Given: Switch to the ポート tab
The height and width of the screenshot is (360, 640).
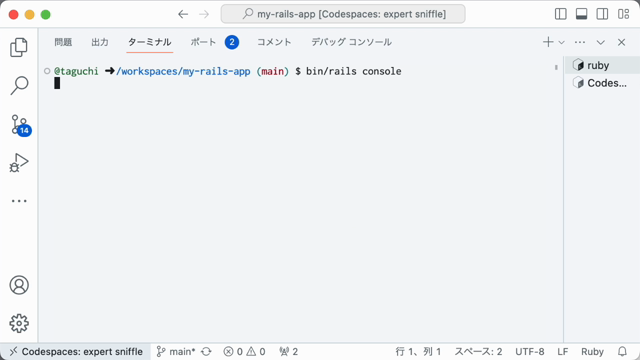Looking at the screenshot, I should 203,42.
